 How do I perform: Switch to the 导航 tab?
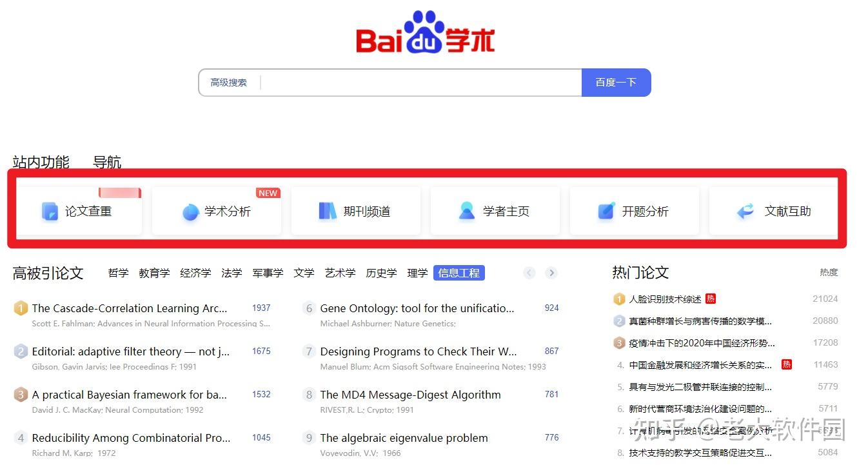point(107,162)
